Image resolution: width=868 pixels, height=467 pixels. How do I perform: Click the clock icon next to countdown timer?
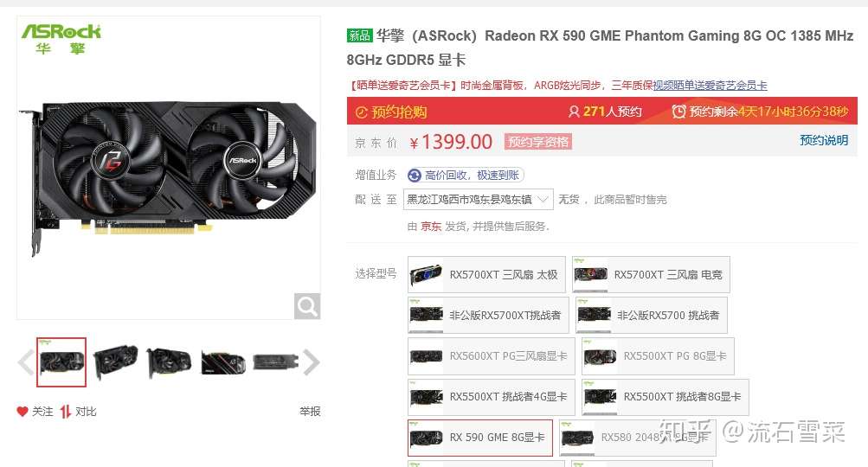point(678,112)
